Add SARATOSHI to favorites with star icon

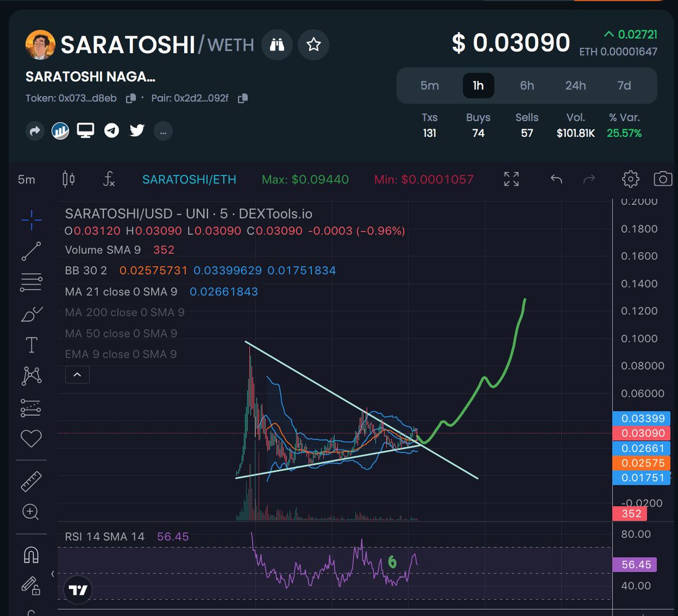tap(314, 45)
